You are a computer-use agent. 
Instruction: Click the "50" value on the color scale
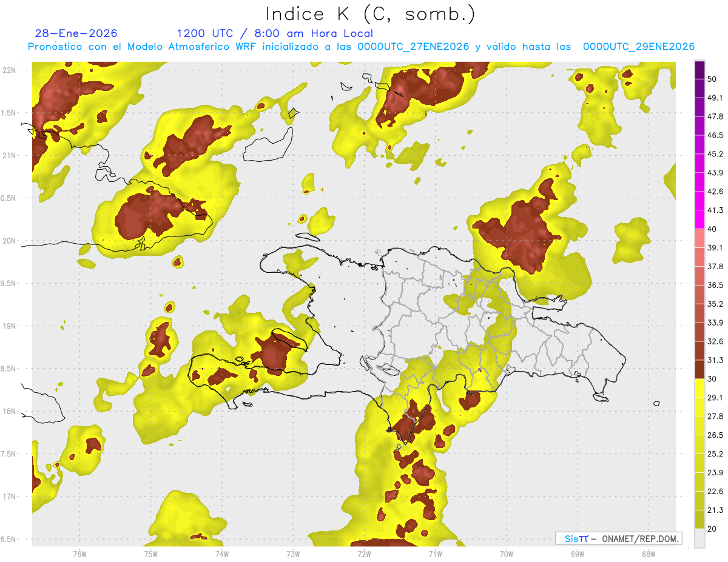pyautogui.click(x=713, y=79)
